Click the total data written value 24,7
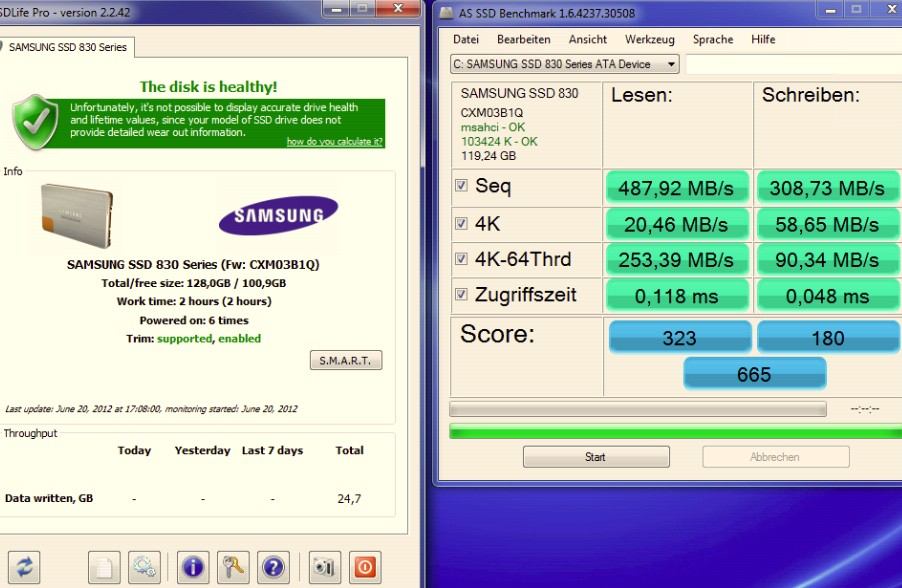The image size is (902, 588). tap(349, 499)
